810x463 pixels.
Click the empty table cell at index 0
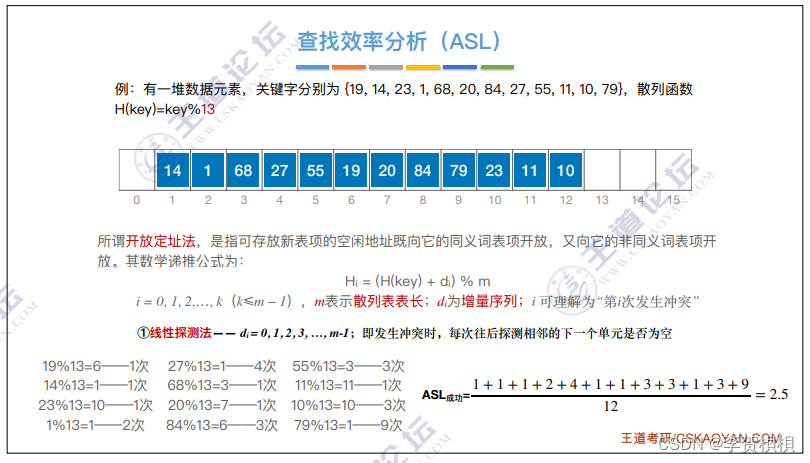(137, 170)
